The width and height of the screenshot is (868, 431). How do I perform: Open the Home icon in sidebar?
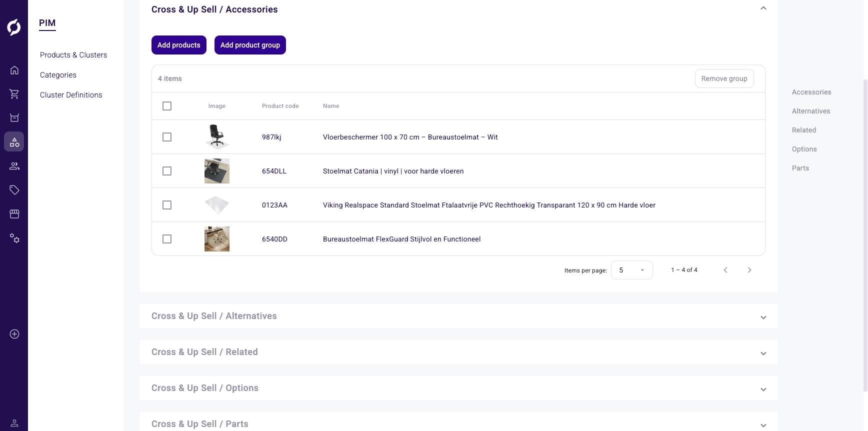[14, 70]
